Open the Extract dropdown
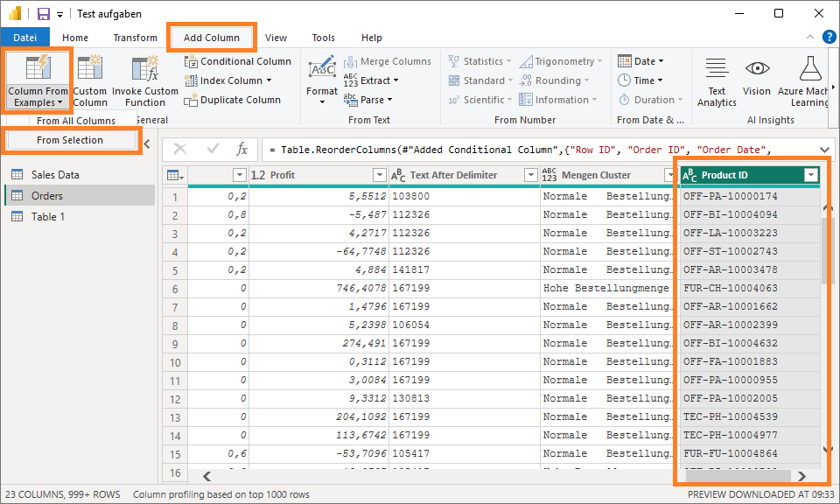Image resolution: width=840 pixels, height=504 pixels. point(371,80)
